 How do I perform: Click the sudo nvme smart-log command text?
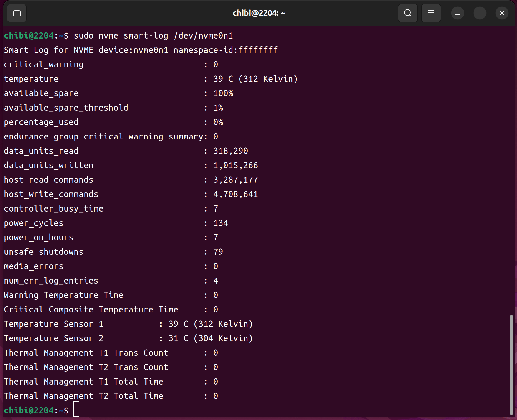click(153, 36)
